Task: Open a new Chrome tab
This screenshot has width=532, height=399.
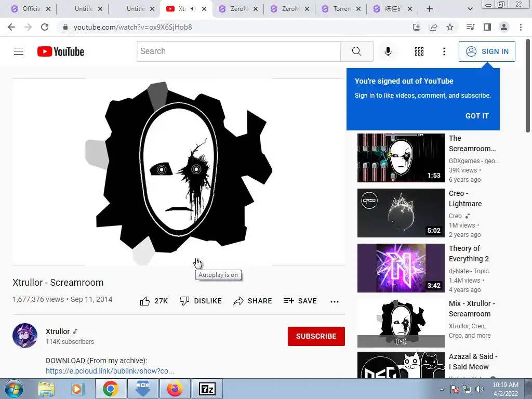Action: pyautogui.click(x=430, y=9)
